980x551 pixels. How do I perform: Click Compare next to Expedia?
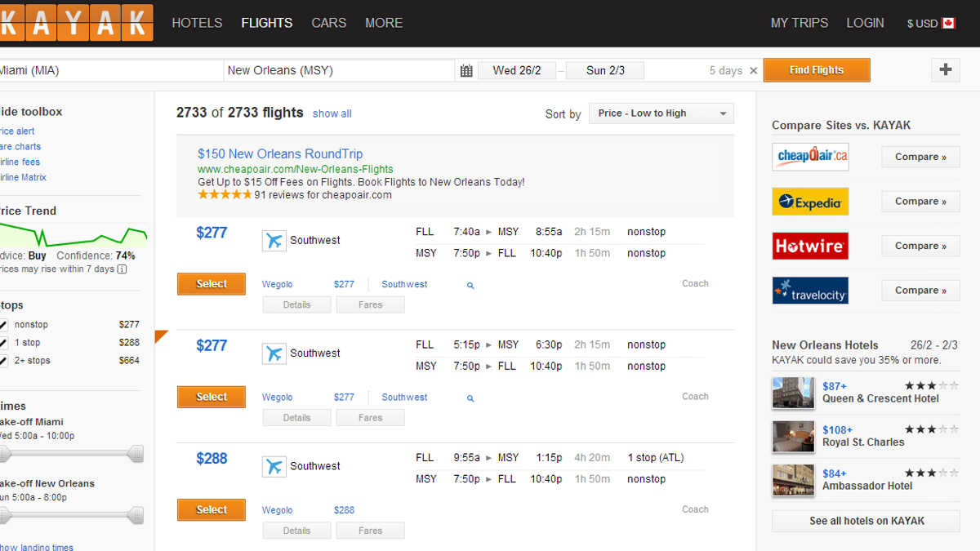tap(920, 202)
